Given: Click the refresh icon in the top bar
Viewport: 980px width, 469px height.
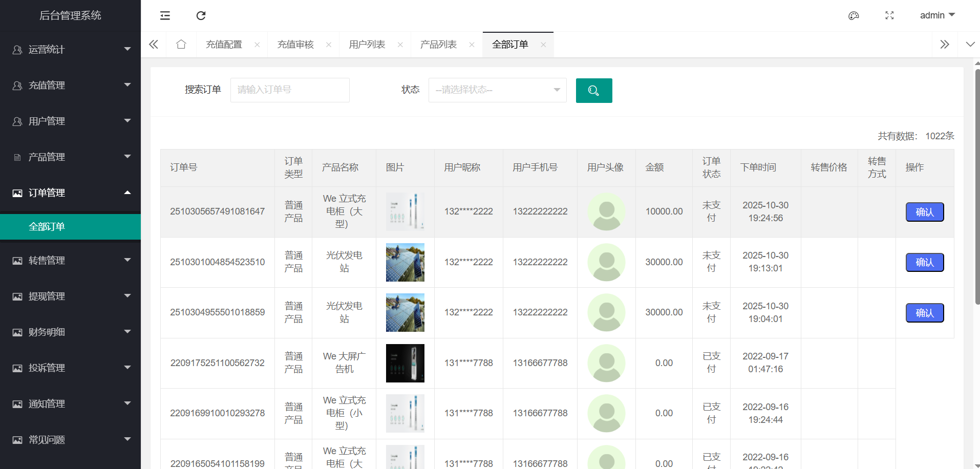Looking at the screenshot, I should pyautogui.click(x=201, y=15).
